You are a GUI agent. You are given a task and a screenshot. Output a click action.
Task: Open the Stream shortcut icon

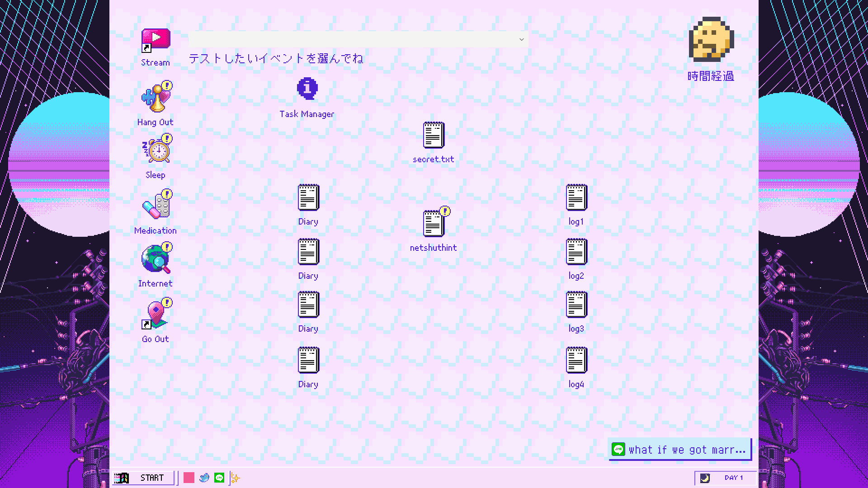pyautogui.click(x=156, y=41)
